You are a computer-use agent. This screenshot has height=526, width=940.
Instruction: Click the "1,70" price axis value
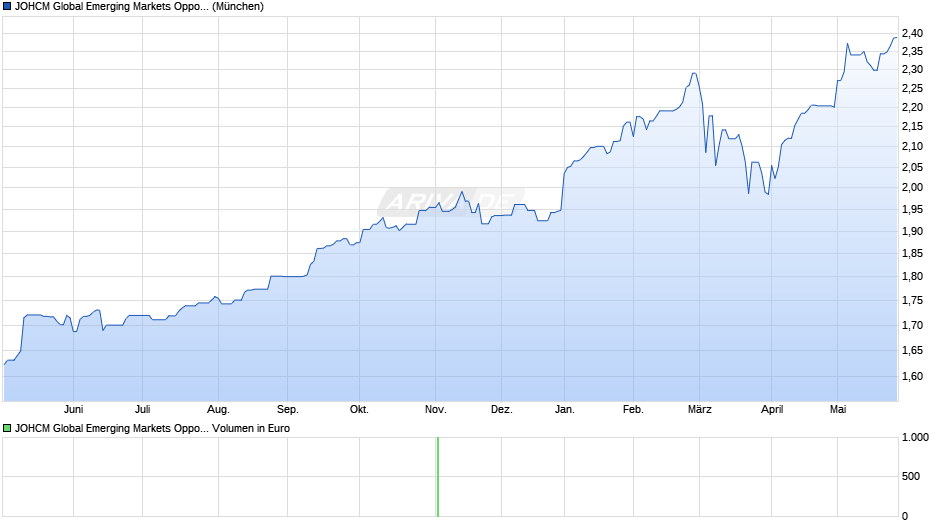pyautogui.click(x=912, y=325)
